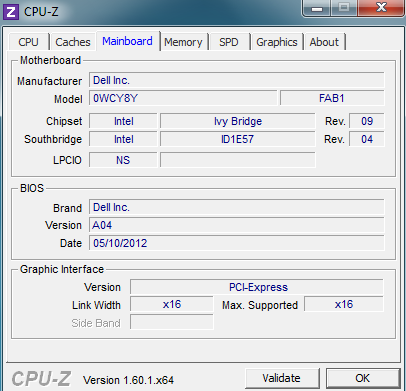
Task: Open the About tab
Action: [x=324, y=42]
